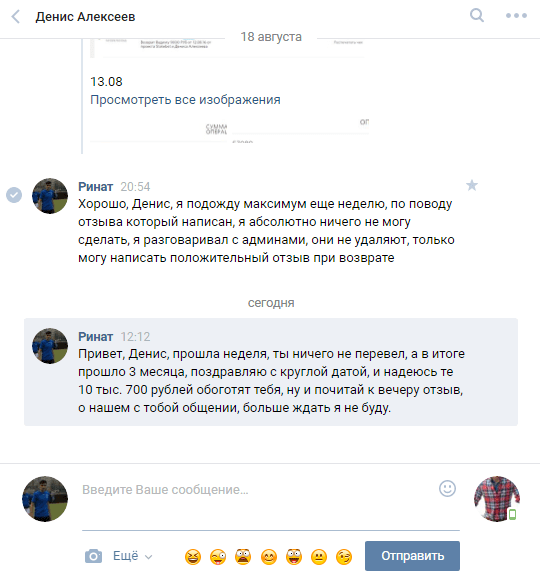Open search in the conversation
The width and height of the screenshot is (540, 586).
477,16
